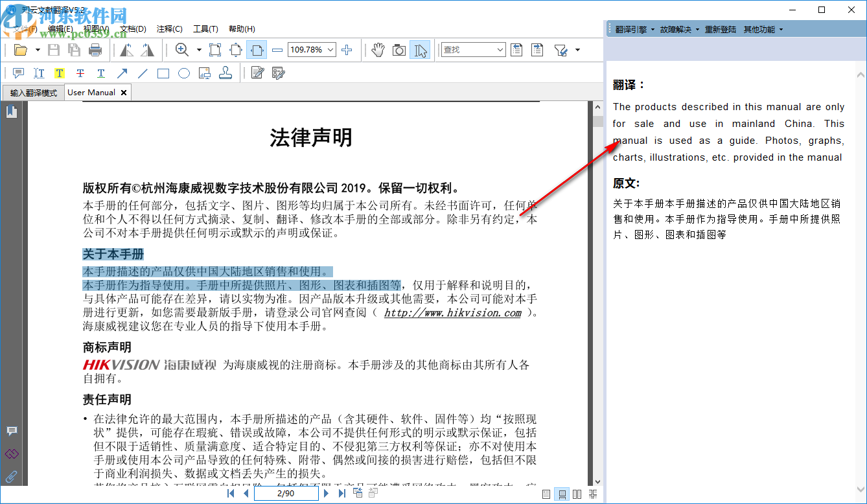Open the 故障解决 dropdown
The width and height of the screenshot is (867, 504).
click(680, 30)
